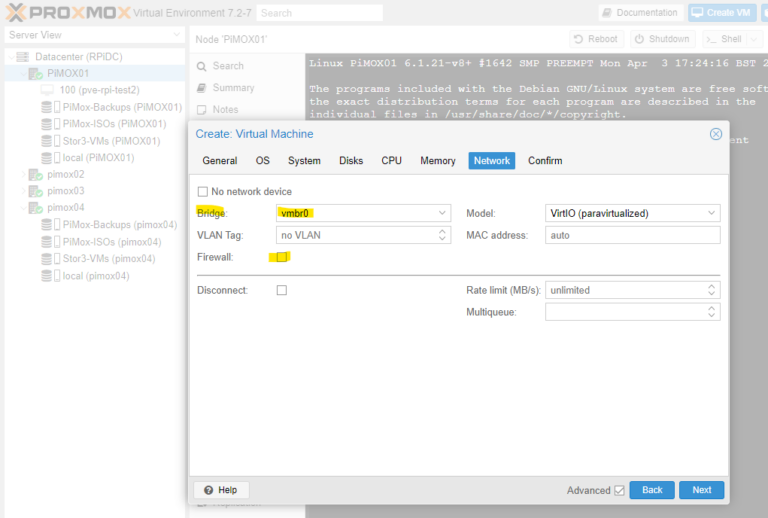Open the Confirm tab
768x518 pixels.
pyautogui.click(x=545, y=161)
